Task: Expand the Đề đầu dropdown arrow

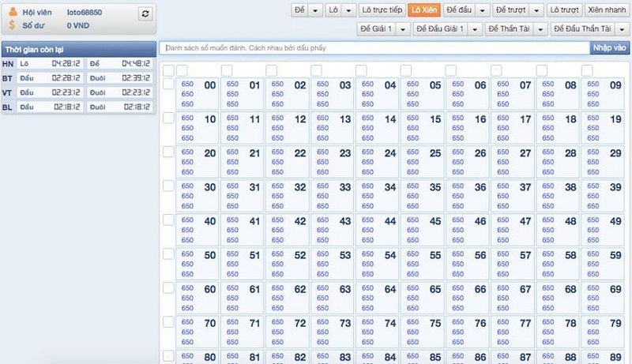Action: pos(483,10)
